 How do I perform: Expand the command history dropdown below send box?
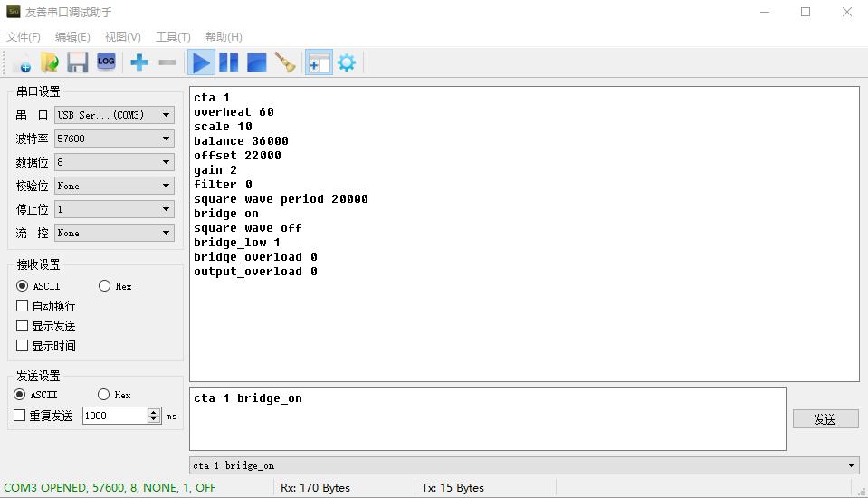tap(851, 465)
